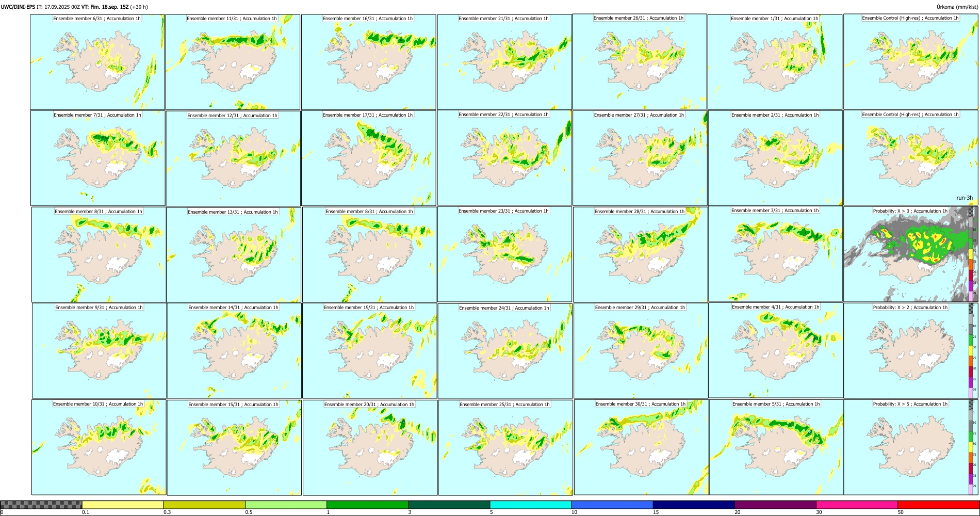Click the 'Ensemble member 25/31' panel label
Viewport: 980px width, 516px height.
click(505, 405)
